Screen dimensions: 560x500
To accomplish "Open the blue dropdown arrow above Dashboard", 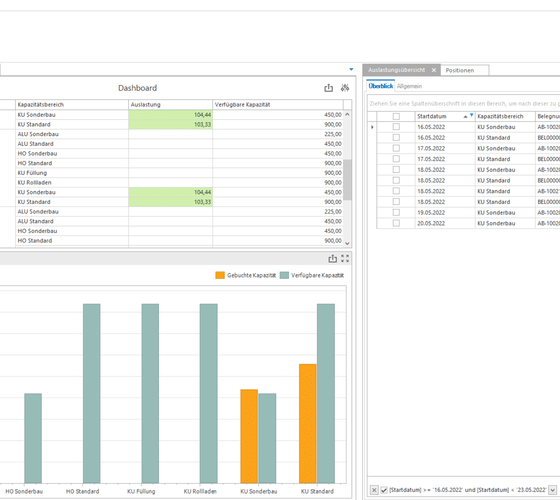I will pyautogui.click(x=351, y=69).
